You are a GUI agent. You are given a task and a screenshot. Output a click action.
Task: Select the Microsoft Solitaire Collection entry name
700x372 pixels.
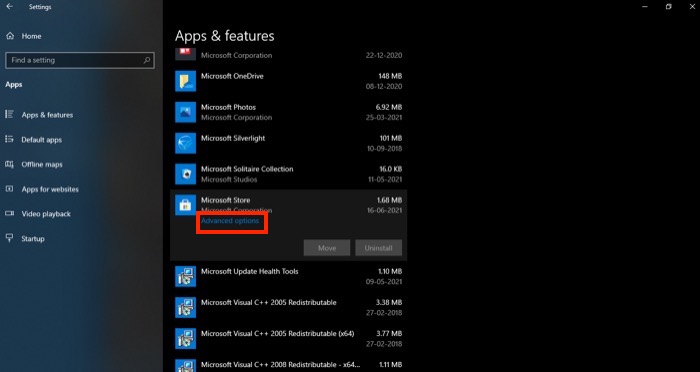(x=247, y=169)
